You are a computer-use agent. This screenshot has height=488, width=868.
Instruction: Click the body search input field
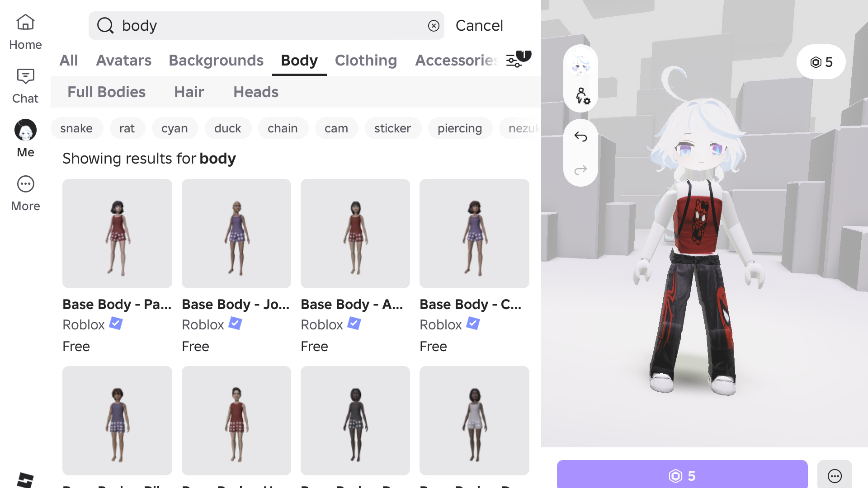266,26
